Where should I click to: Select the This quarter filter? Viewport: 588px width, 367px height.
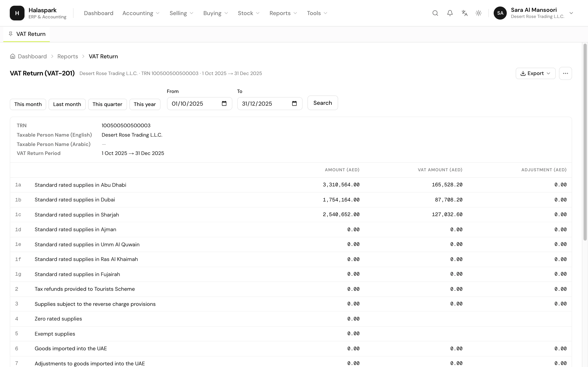(x=107, y=104)
